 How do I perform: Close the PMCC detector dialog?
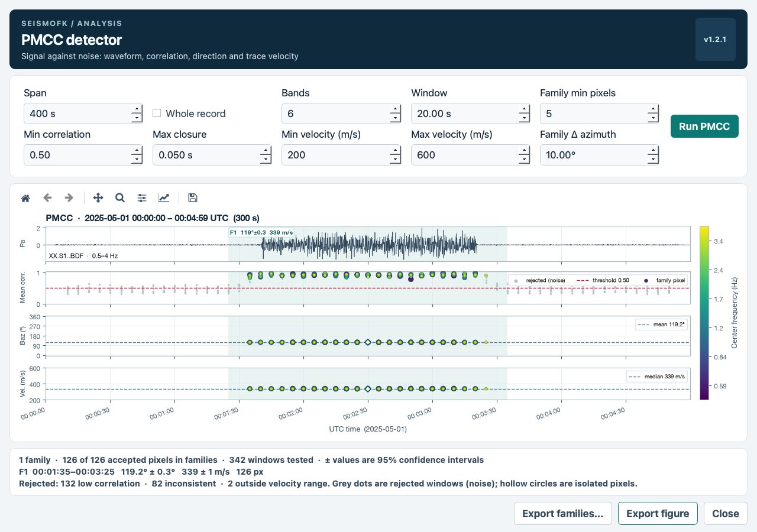click(x=726, y=514)
